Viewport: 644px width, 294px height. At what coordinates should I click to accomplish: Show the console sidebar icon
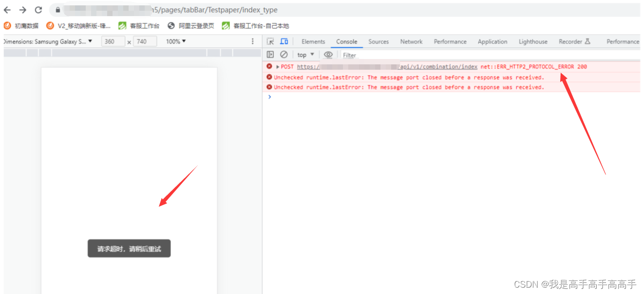point(270,55)
